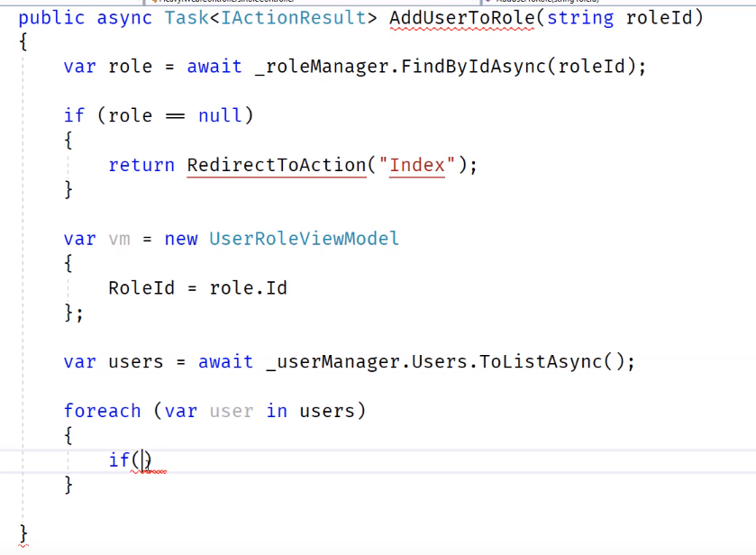
Task: Click the 'async' keyword in the signature
Action: (124, 18)
